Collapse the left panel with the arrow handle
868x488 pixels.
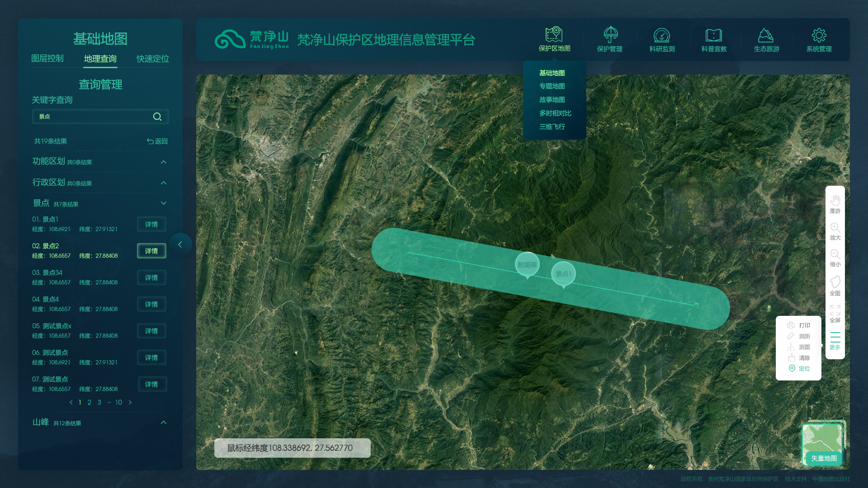[x=180, y=244]
